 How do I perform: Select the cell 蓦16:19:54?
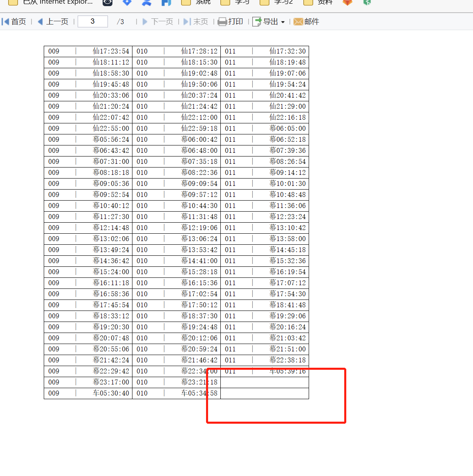pyautogui.click(x=287, y=272)
